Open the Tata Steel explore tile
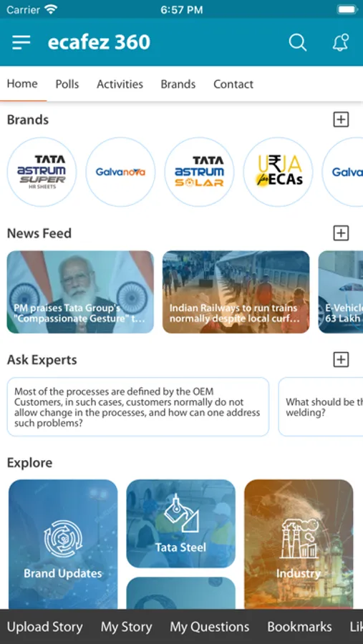 click(x=181, y=524)
